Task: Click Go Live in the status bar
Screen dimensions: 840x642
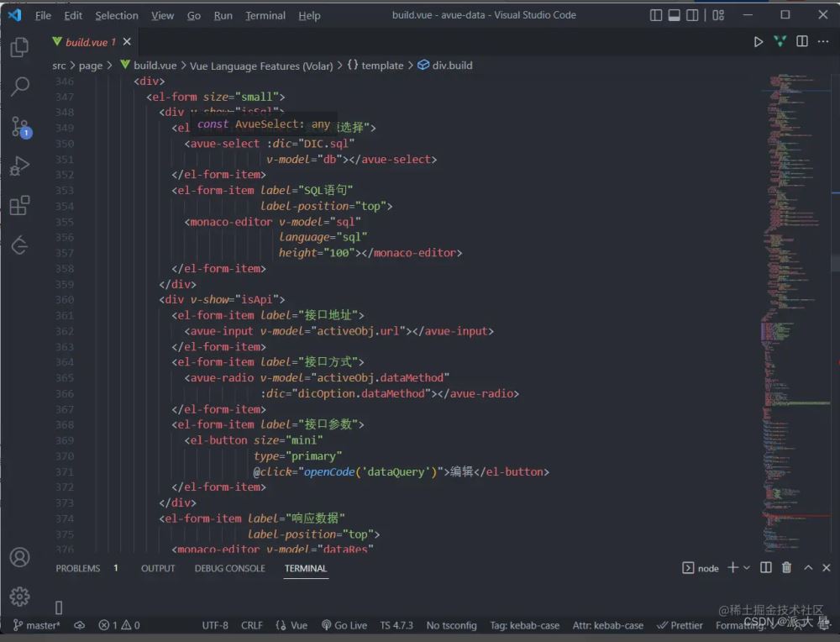Action: click(344, 625)
